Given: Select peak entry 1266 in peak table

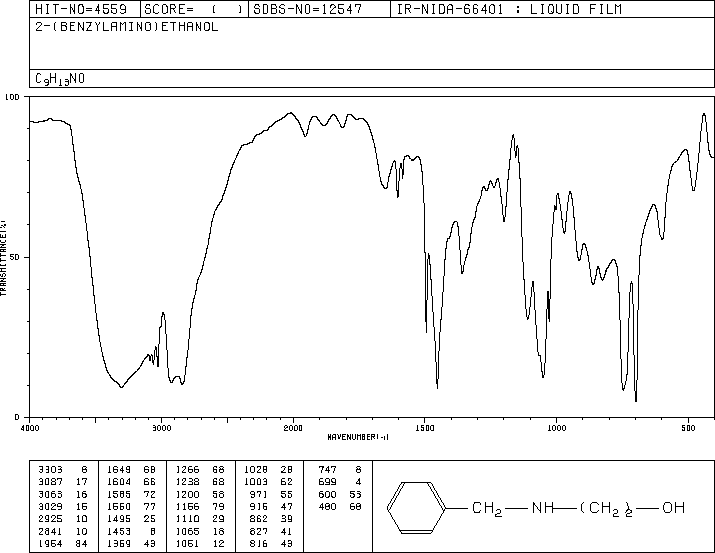Looking at the screenshot, I should tap(200, 470).
